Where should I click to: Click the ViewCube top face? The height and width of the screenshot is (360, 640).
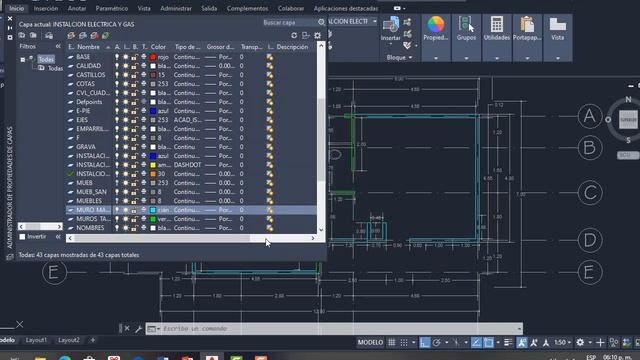coord(628,120)
